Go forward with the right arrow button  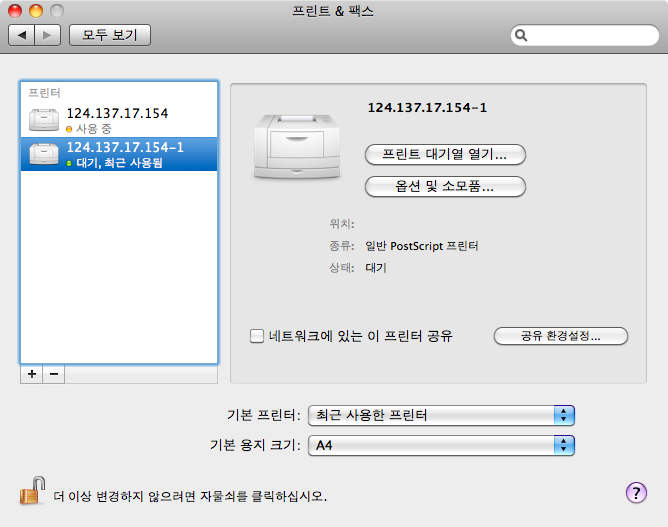(x=47, y=35)
